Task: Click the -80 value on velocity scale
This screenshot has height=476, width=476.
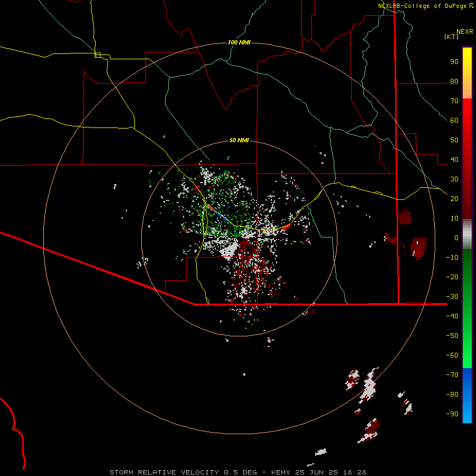Action: coord(452,395)
